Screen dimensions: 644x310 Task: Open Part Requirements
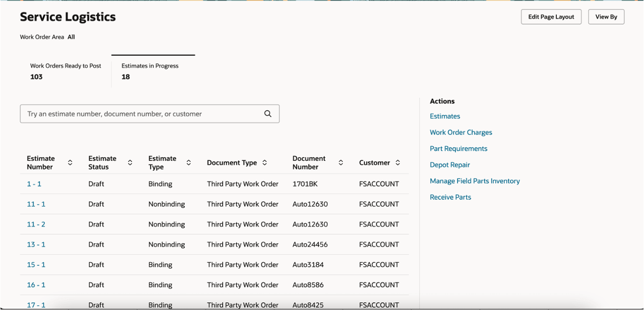(458, 149)
